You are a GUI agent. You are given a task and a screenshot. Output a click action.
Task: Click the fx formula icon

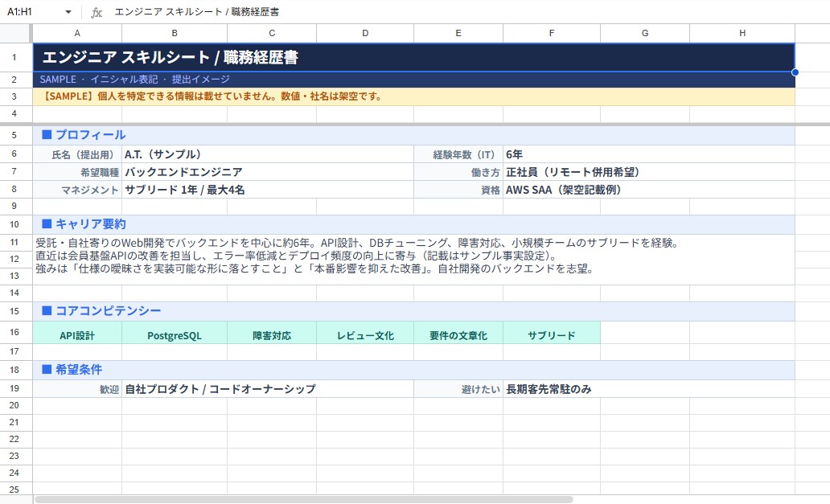[97, 12]
